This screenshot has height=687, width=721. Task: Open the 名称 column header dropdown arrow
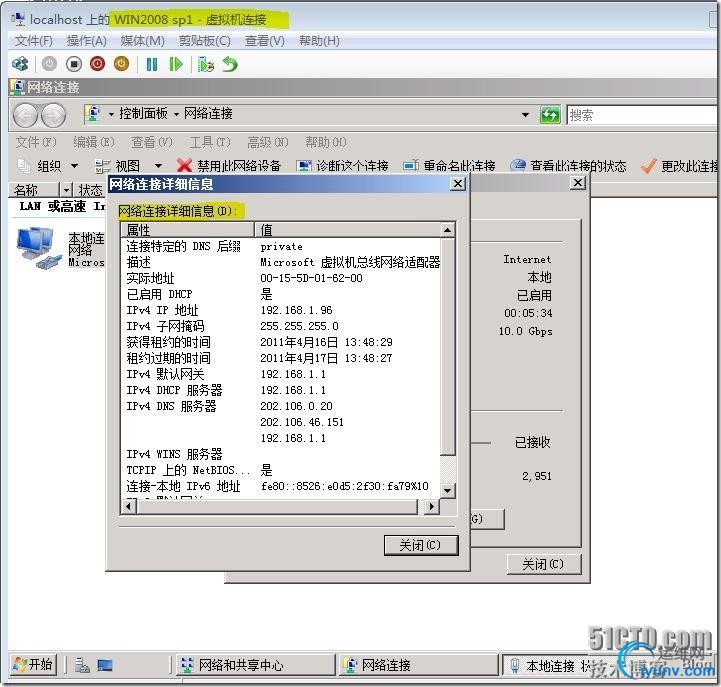[66, 189]
